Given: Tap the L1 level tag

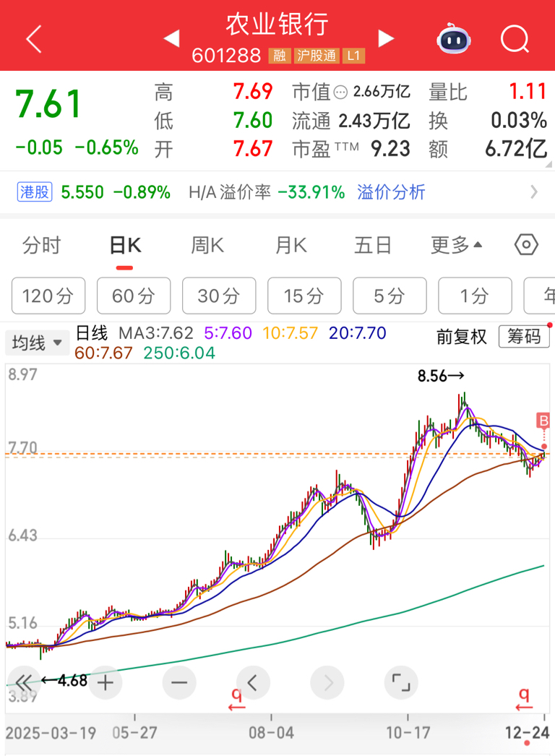Looking at the screenshot, I should pos(353,56).
